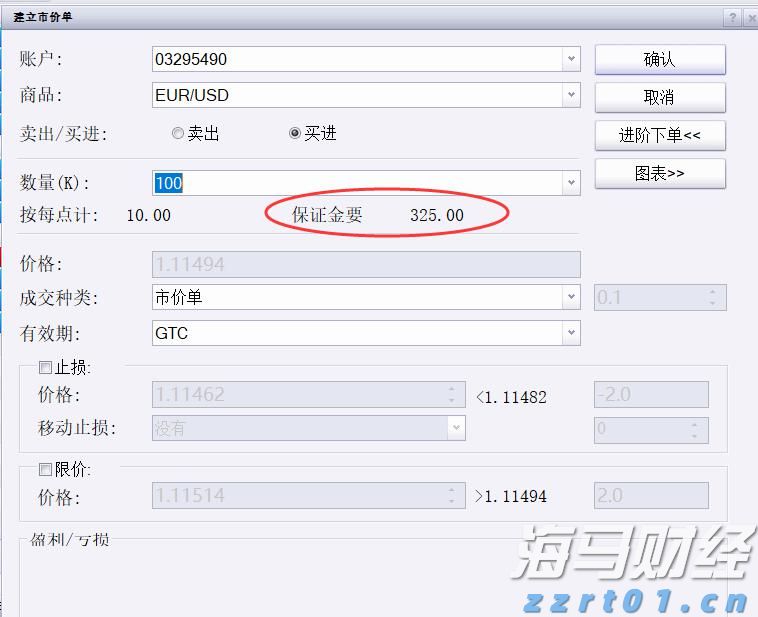This screenshot has width=758, height=617.
Task: Click the stop loss price 1.11462 spinner
Action: 453,394
